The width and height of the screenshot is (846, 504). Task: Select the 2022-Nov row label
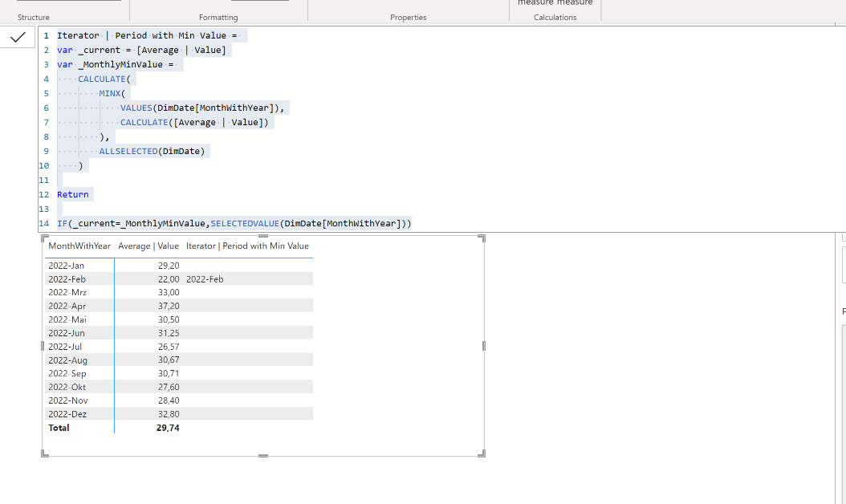pos(68,400)
